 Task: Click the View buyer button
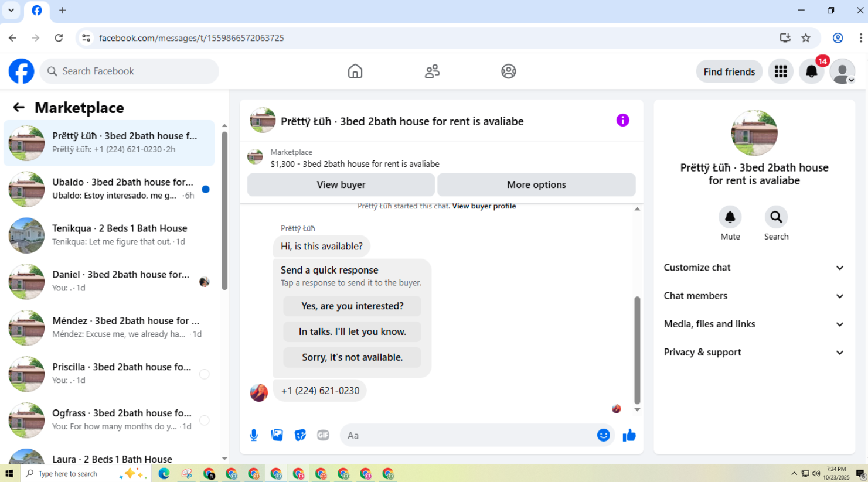(341, 184)
